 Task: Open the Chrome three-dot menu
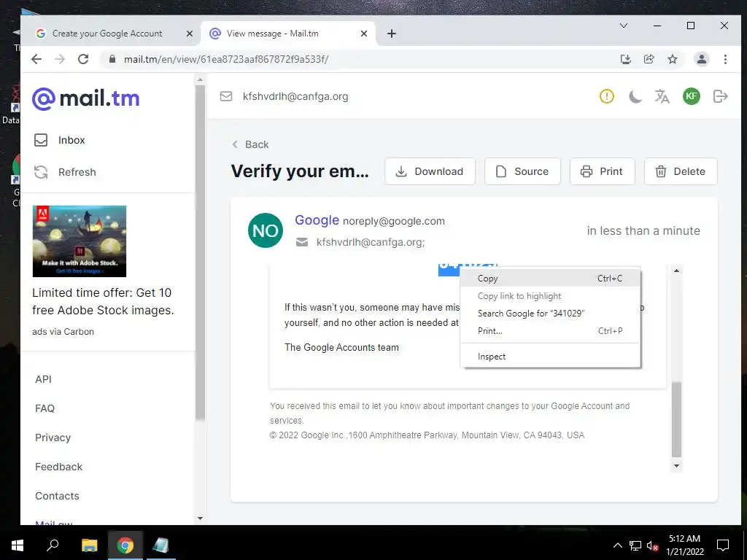[x=725, y=59]
